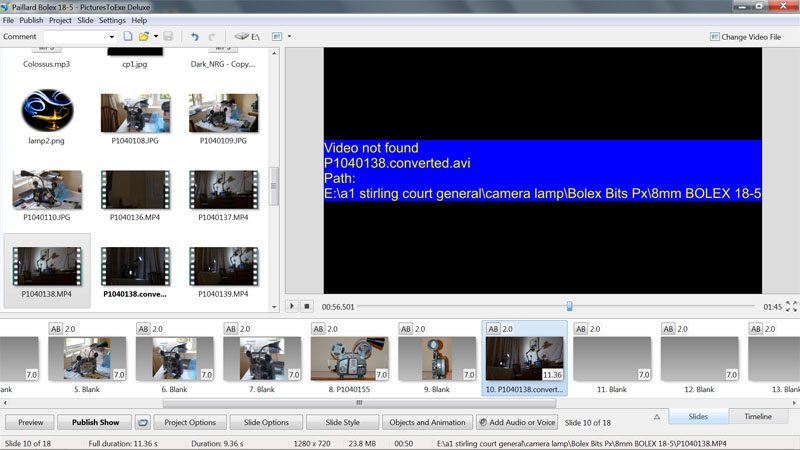
Task: Click the 7.0 duration on slide 8
Action: tap(382, 374)
